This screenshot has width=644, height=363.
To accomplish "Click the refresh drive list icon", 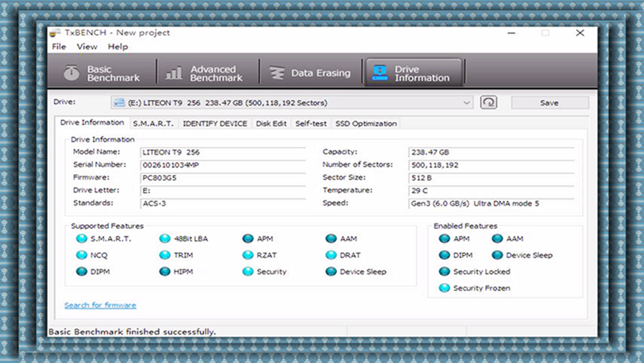I will [x=488, y=102].
